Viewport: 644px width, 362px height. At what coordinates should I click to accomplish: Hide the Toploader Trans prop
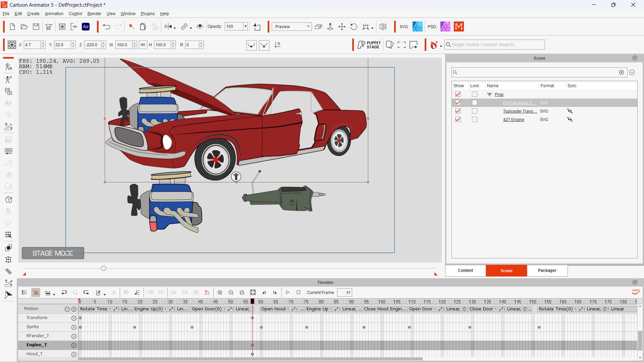click(458, 111)
